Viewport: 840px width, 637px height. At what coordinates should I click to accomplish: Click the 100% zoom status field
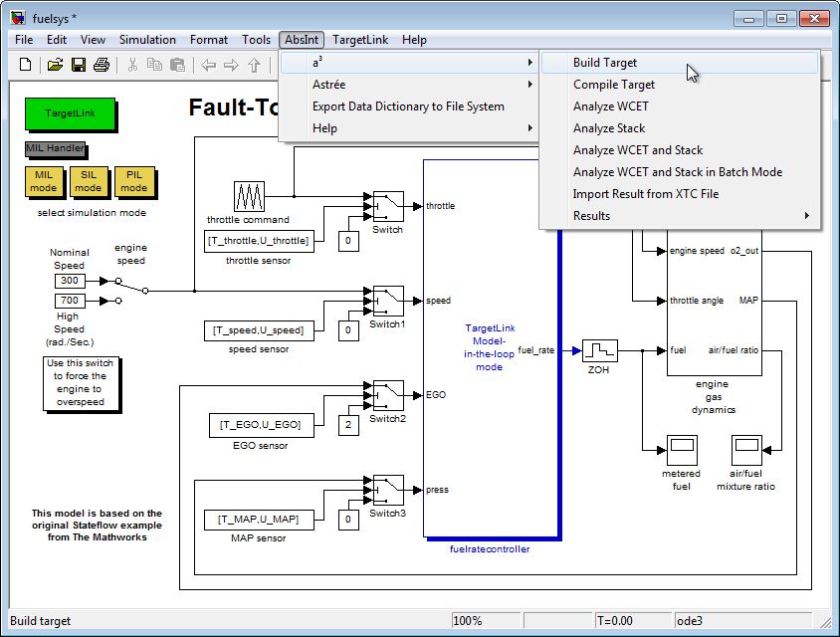pyautogui.click(x=486, y=621)
